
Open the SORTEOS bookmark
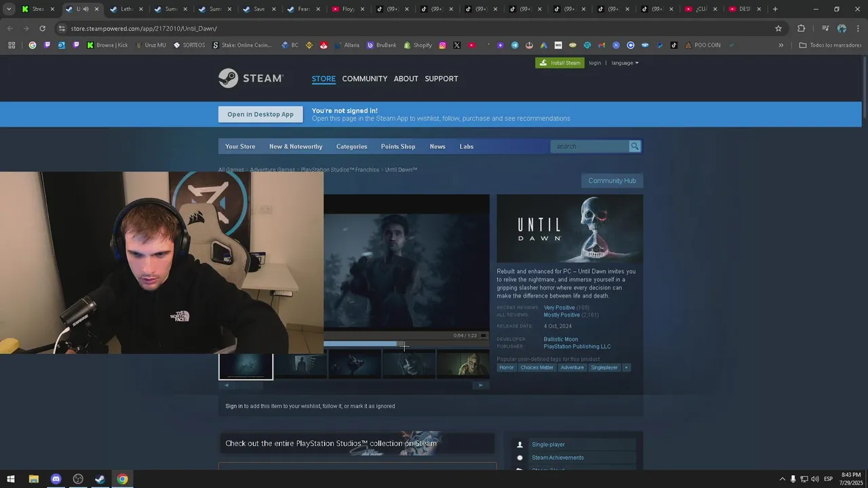(189, 45)
